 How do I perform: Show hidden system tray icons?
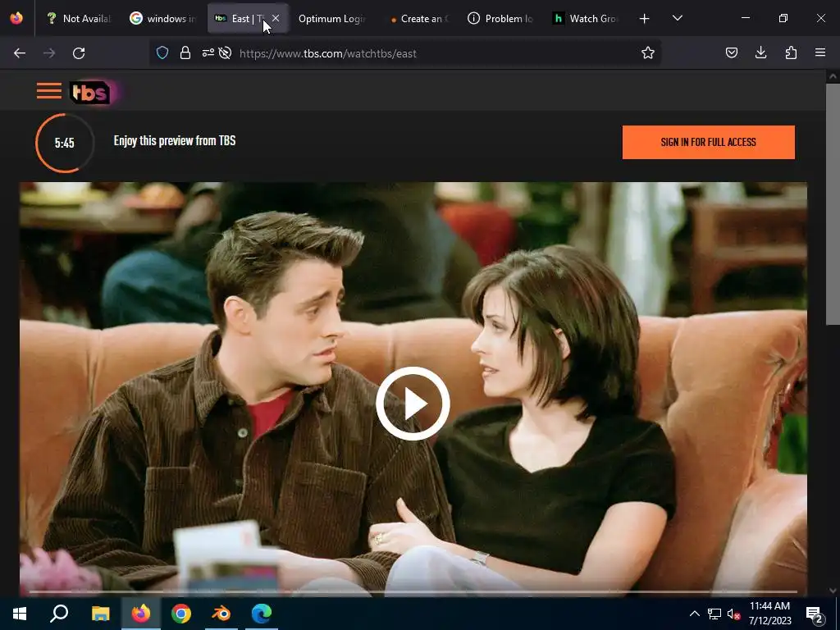coord(694,614)
